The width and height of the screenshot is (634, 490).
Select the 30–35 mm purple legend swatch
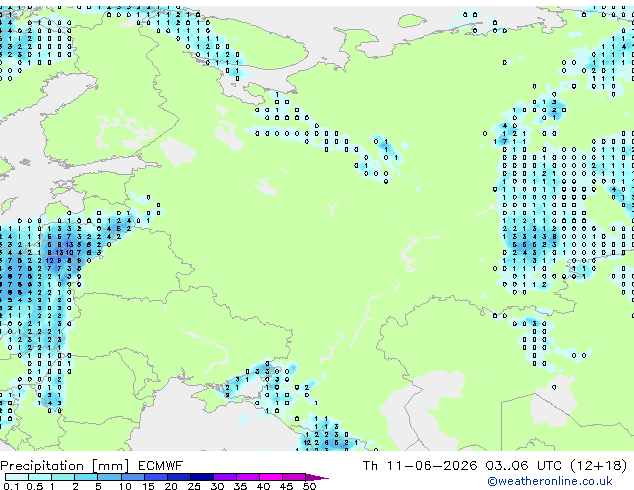click(x=225, y=477)
